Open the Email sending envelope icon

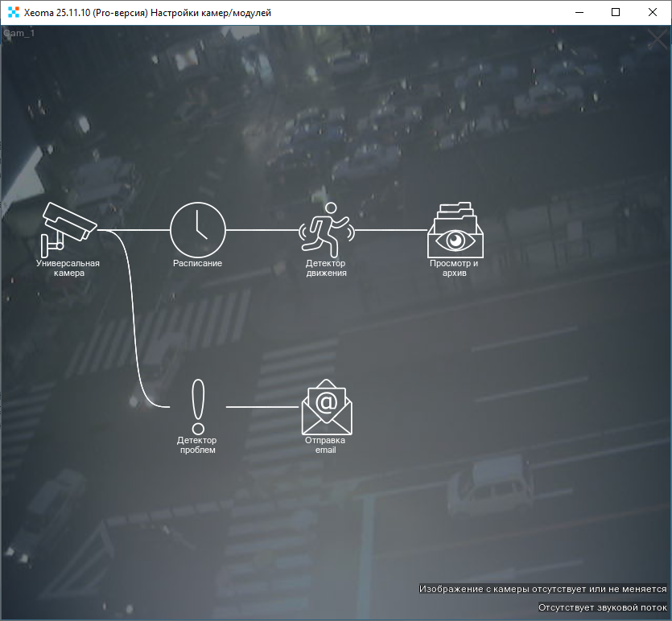tap(326, 406)
